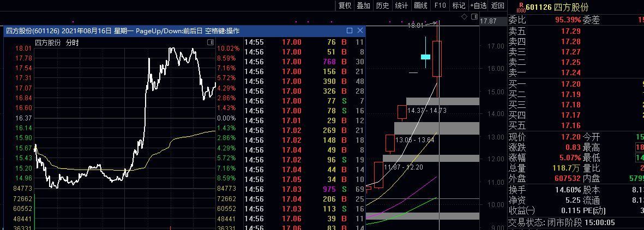Open the 叠加 overlay option
This screenshot has height=230, width=644.
(363, 5)
